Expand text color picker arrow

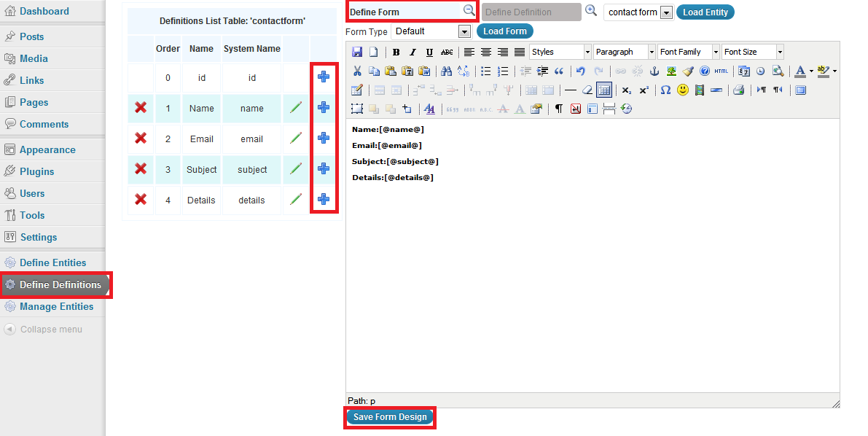pos(811,71)
